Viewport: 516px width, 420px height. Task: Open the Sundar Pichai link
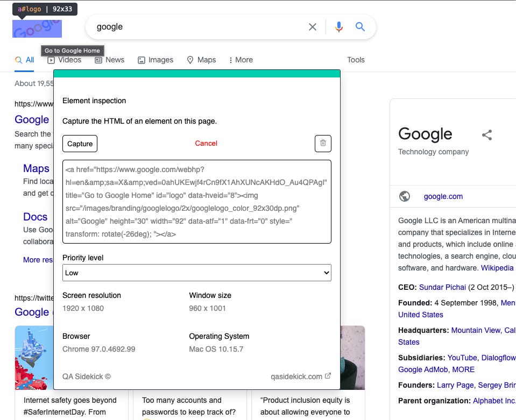[443, 287]
